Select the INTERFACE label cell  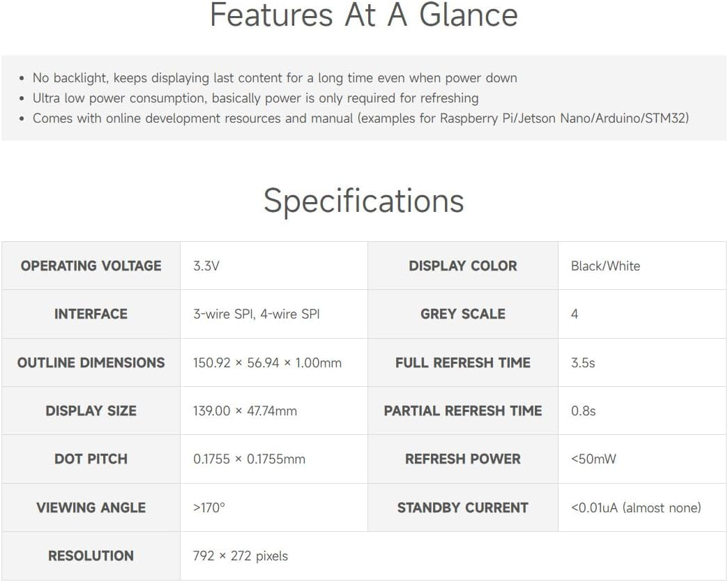point(91,314)
